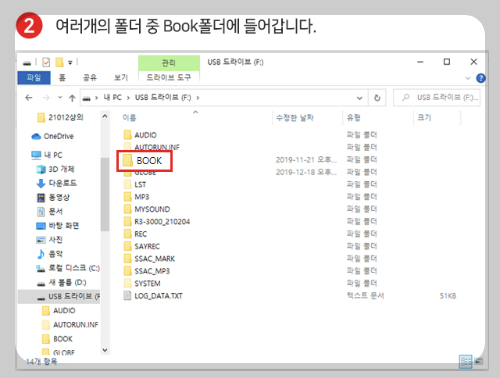Open the BOOK folder in file list
Viewport: 500px width, 378px height.
pos(144,161)
